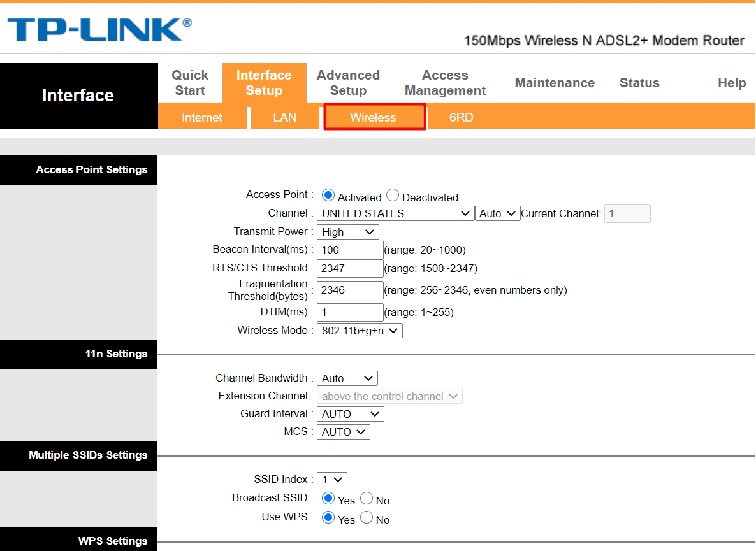Viewport: 756px width, 551px height.
Task: Open the Wireless Mode dropdown
Action: pyautogui.click(x=360, y=331)
